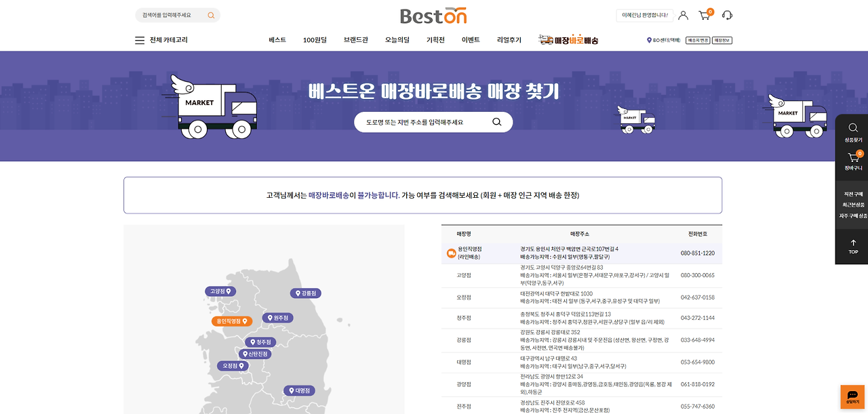Click address 대전광역시 대덕구 한밭대로 1030
The height and width of the screenshot is (414, 868).
pos(557,293)
